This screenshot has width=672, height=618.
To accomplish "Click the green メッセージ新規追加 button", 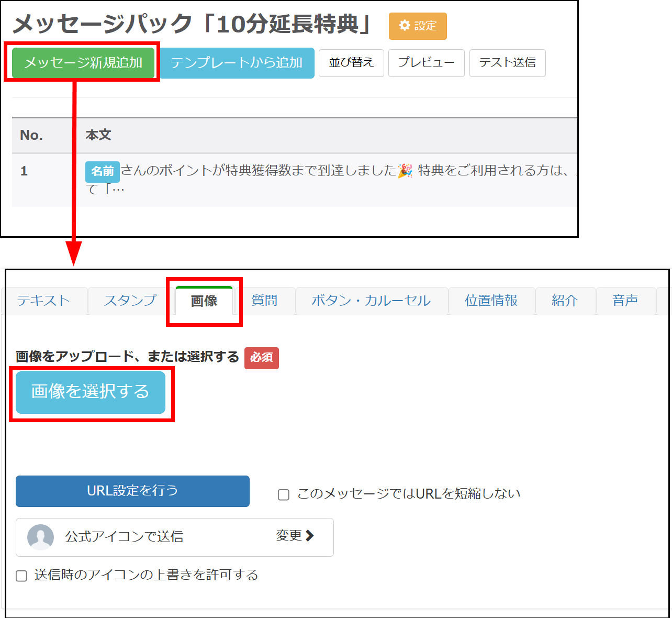I will 83,63.
